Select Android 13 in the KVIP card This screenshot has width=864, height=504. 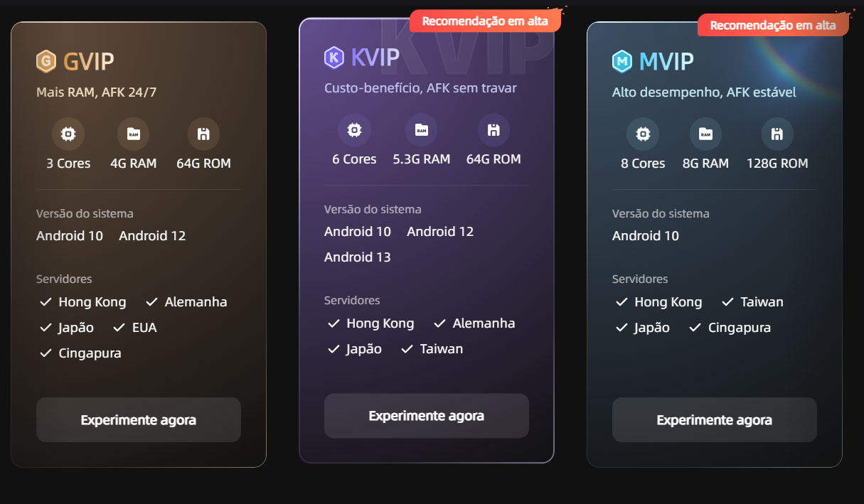tap(358, 257)
